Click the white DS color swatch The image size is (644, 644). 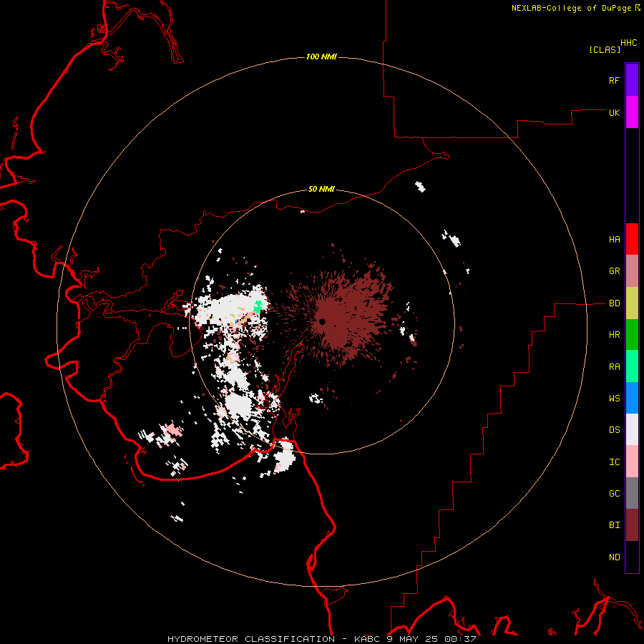(x=632, y=429)
